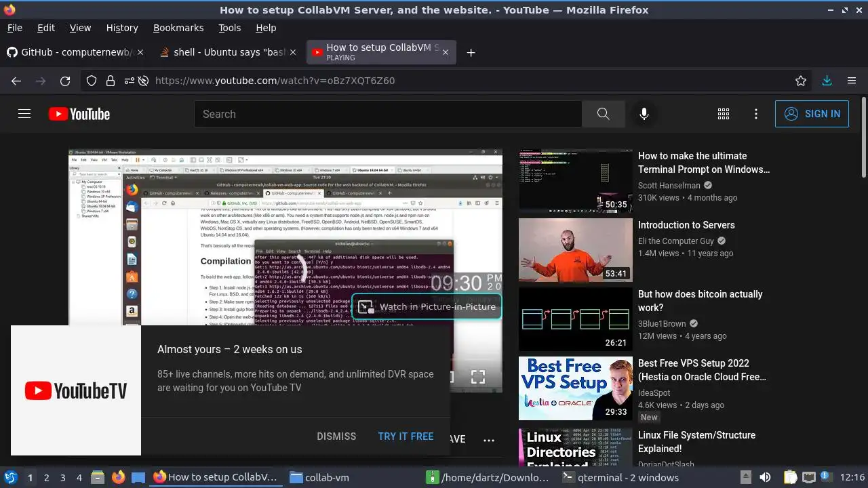The height and width of the screenshot is (488, 868).
Task: Switch to workspace 4 in panel
Action: click(x=79, y=478)
